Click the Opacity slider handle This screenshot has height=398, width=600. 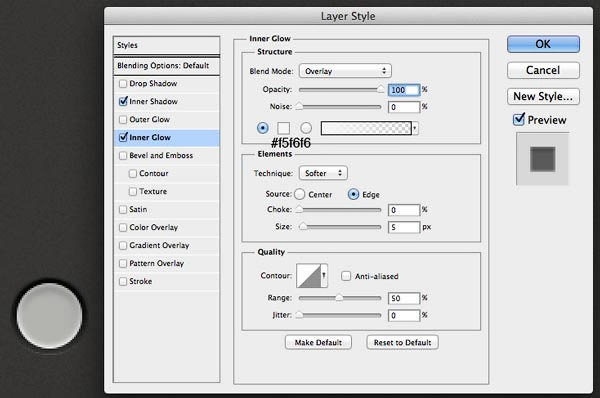(x=380, y=90)
